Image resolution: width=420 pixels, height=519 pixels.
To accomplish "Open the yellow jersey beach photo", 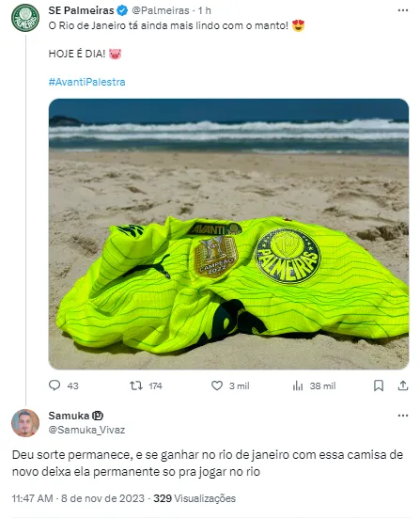I will [x=228, y=234].
